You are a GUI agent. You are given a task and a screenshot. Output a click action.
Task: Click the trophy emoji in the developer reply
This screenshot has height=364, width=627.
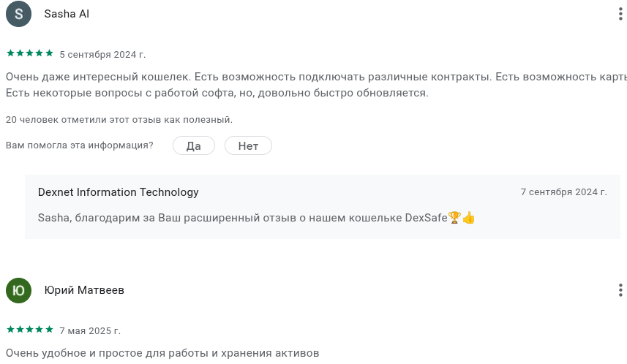454,218
